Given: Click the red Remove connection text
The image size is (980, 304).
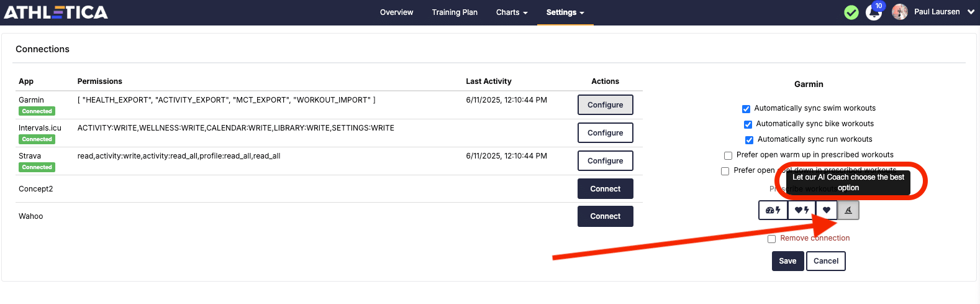Looking at the screenshot, I should click(x=815, y=238).
